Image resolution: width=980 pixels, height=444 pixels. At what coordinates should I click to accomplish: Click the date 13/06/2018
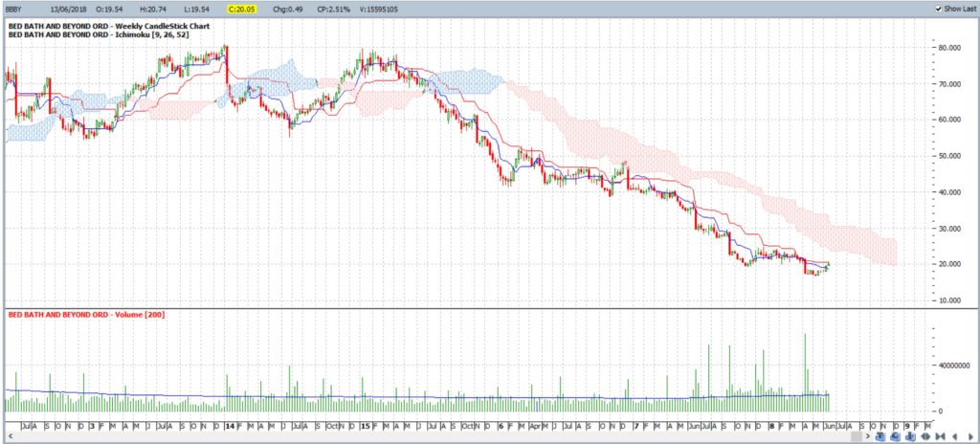click(x=69, y=10)
